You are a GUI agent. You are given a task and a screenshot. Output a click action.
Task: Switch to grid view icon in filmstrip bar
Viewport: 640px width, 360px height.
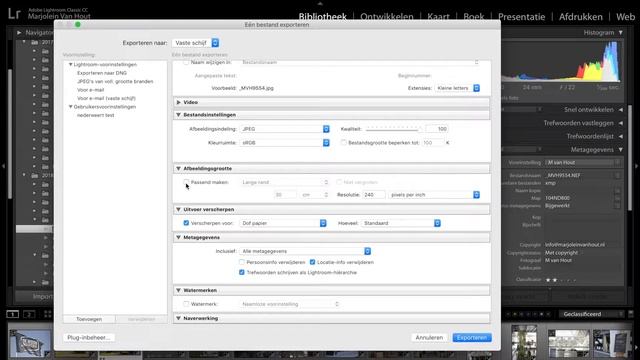click(47, 314)
